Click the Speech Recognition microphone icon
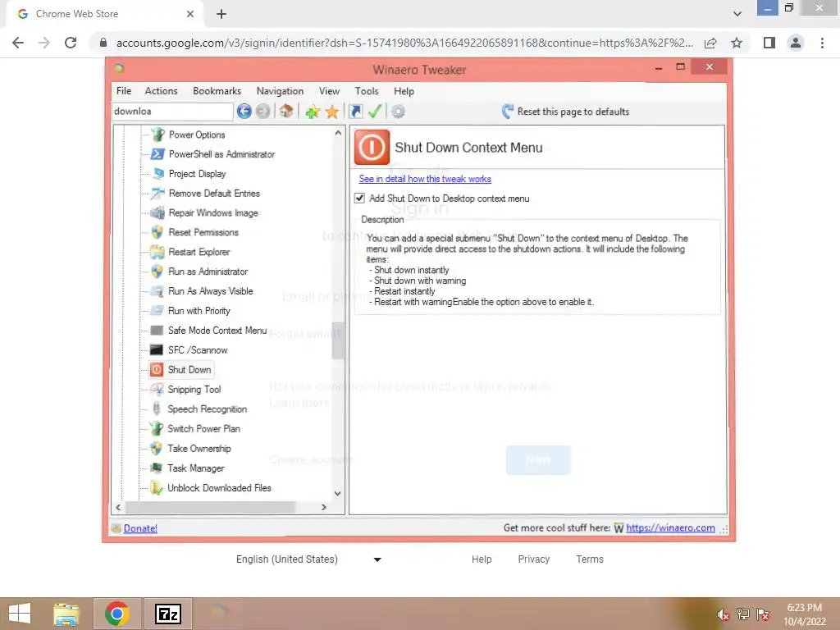 pos(157,409)
